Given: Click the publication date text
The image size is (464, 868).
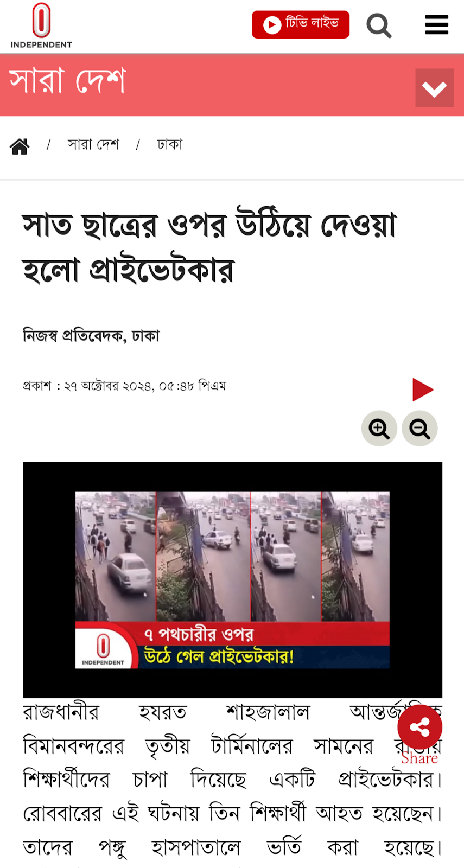Looking at the screenshot, I should [x=124, y=386].
